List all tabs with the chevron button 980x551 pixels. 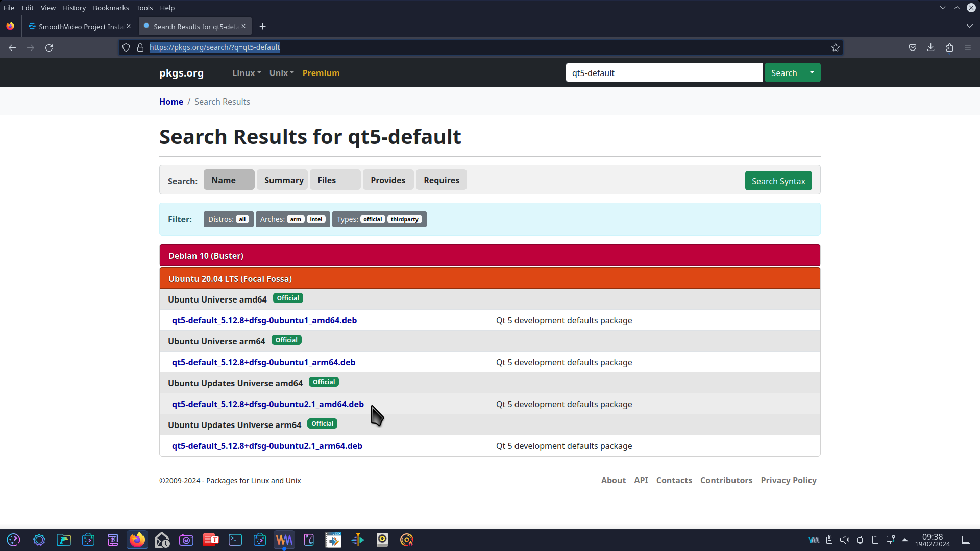click(x=969, y=26)
